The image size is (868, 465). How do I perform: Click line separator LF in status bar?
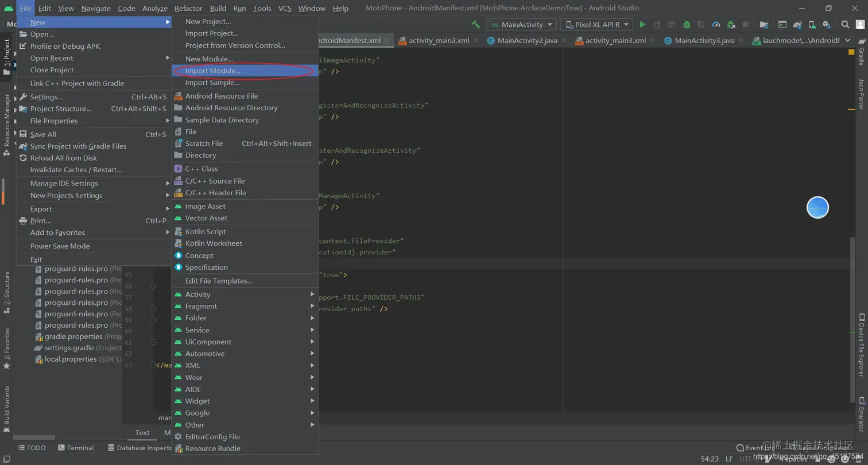pos(729,459)
